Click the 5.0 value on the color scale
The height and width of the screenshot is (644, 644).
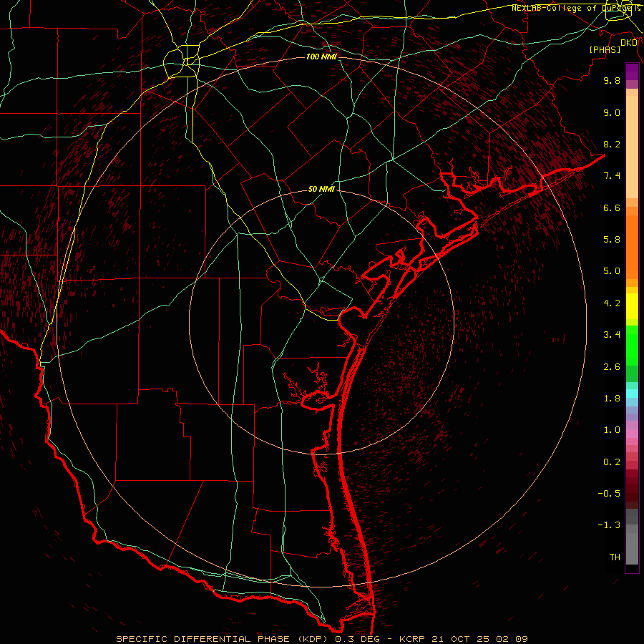pyautogui.click(x=612, y=271)
